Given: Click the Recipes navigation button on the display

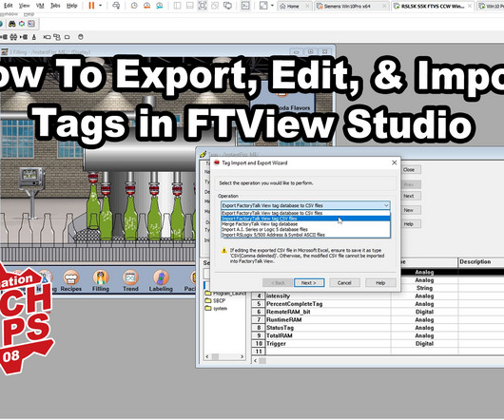Looking at the screenshot, I should click(x=71, y=280).
